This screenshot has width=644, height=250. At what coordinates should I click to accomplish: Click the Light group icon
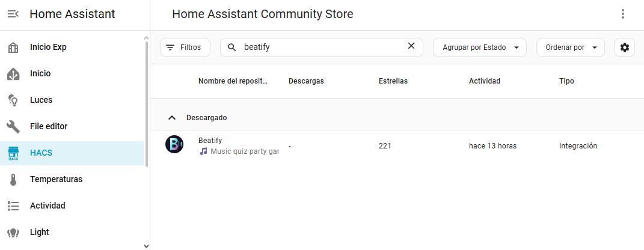pos(13,233)
